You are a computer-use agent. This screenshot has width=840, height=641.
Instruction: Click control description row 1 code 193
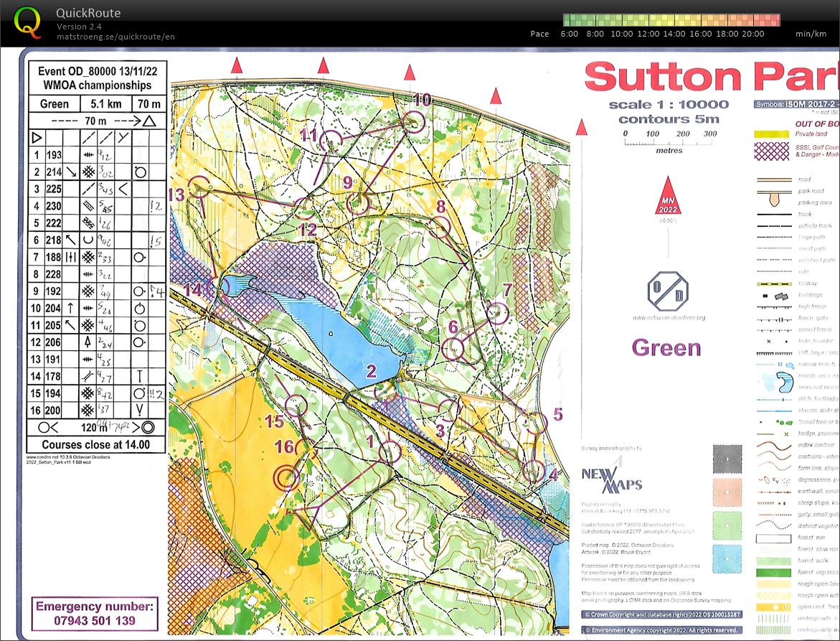click(x=54, y=155)
